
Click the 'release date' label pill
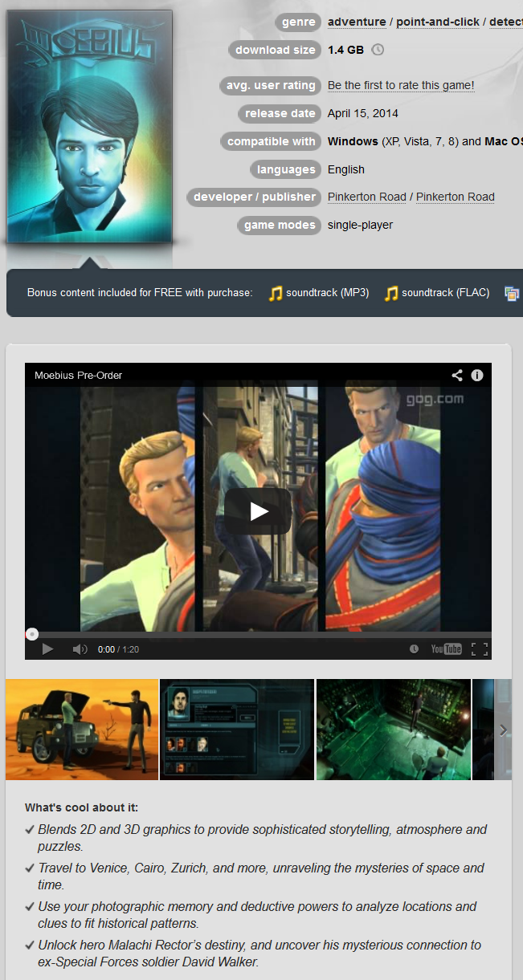pos(280,113)
